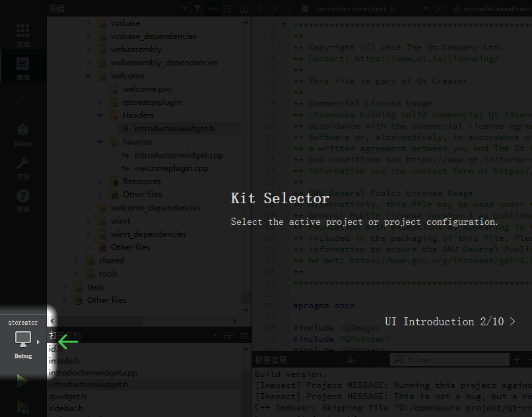Click the Filter input in the outline panel
The image size is (532, 417).
(449, 359)
